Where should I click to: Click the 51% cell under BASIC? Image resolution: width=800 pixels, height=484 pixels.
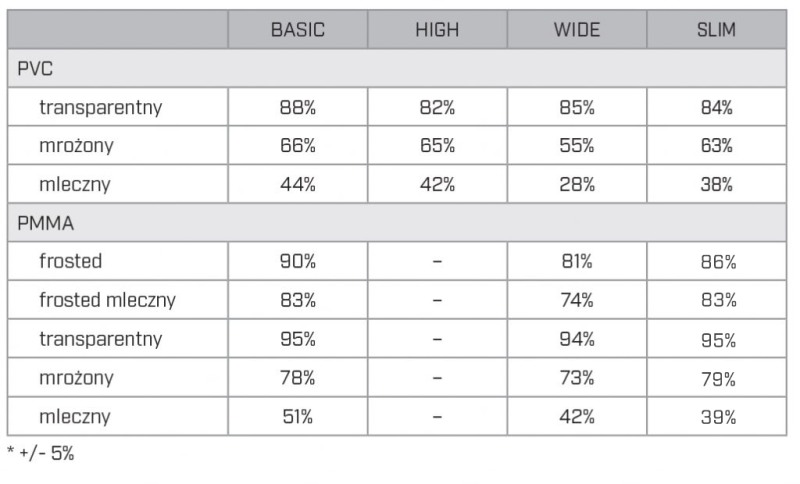[297, 417]
